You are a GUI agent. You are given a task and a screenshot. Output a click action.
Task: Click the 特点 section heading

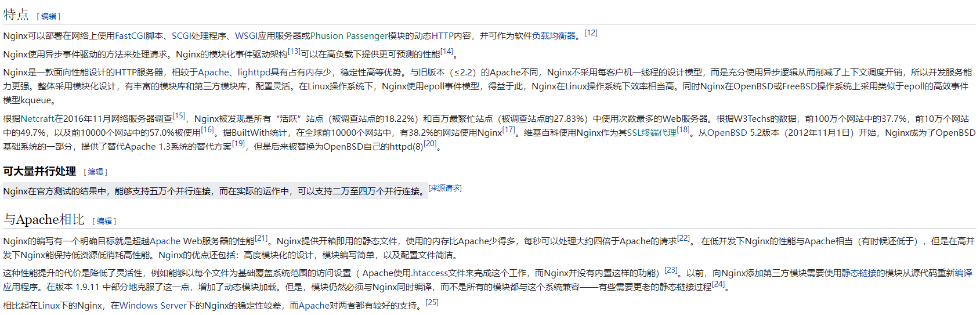click(16, 15)
